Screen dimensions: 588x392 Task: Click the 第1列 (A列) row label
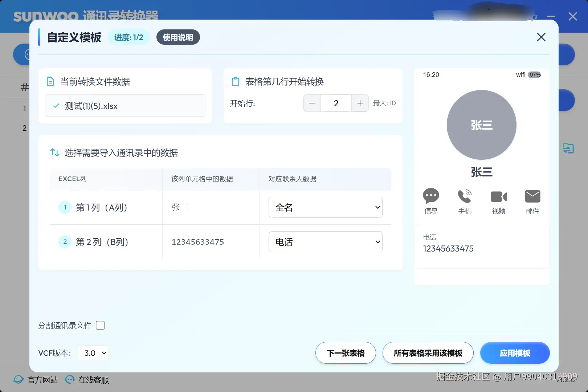tap(101, 207)
